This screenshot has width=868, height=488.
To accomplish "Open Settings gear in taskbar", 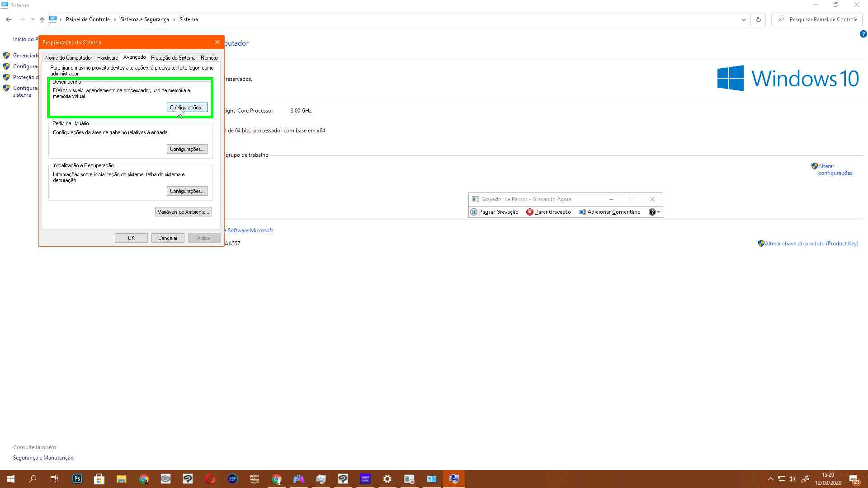I will pyautogui.click(x=387, y=479).
